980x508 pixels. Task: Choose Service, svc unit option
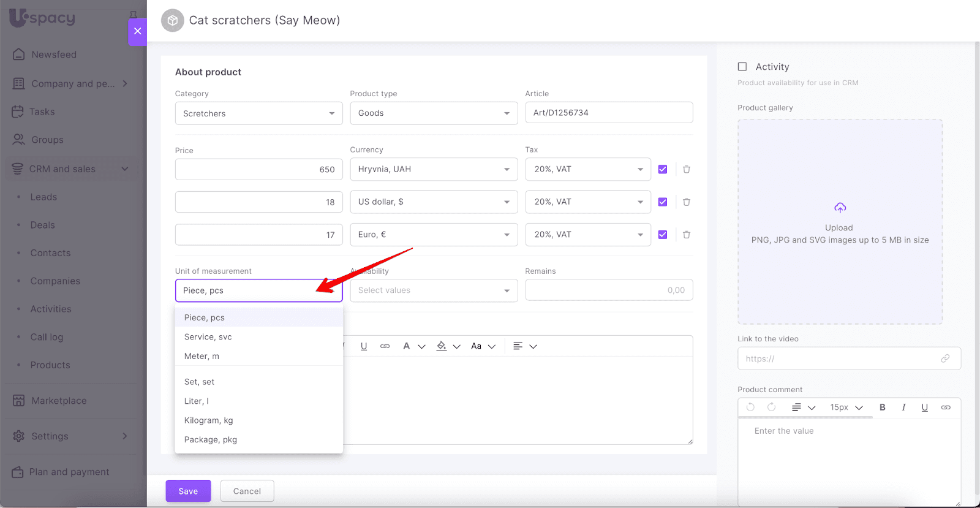point(208,337)
